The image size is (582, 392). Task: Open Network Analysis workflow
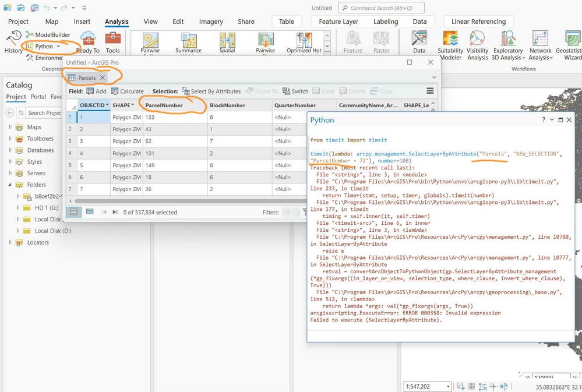541,45
